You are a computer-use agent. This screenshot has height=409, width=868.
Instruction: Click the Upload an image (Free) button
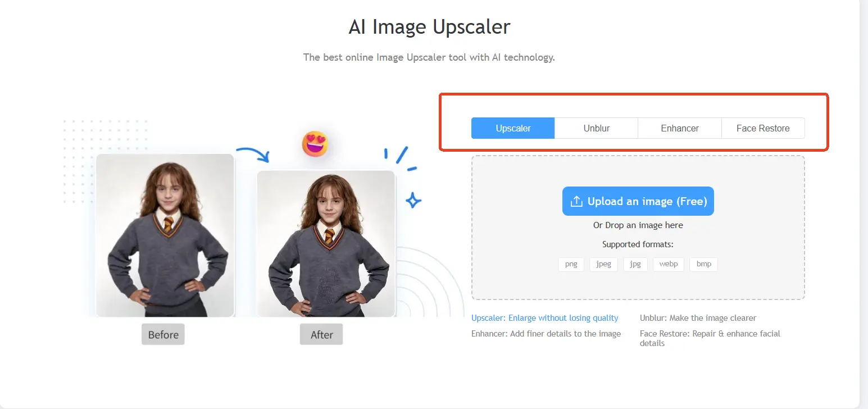(638, 201)
